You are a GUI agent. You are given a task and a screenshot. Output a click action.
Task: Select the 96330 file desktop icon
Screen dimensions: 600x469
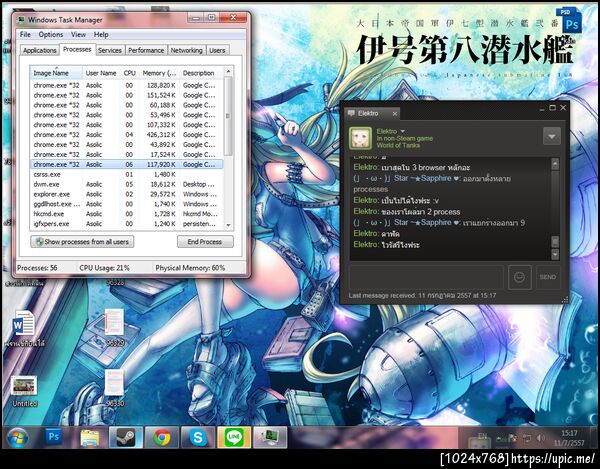tap(115, 388)
